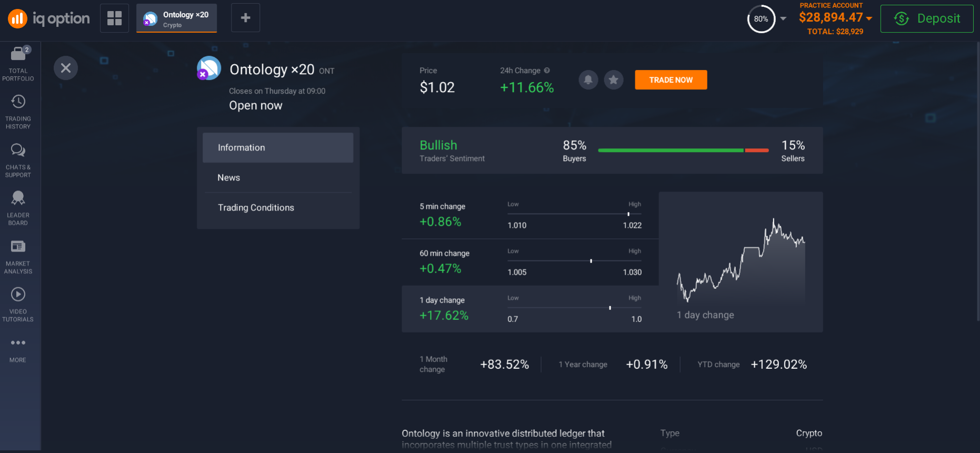Click the 5 min low-high range bar
The width and height of the screenshot is (980, 453).
(575, 214)
